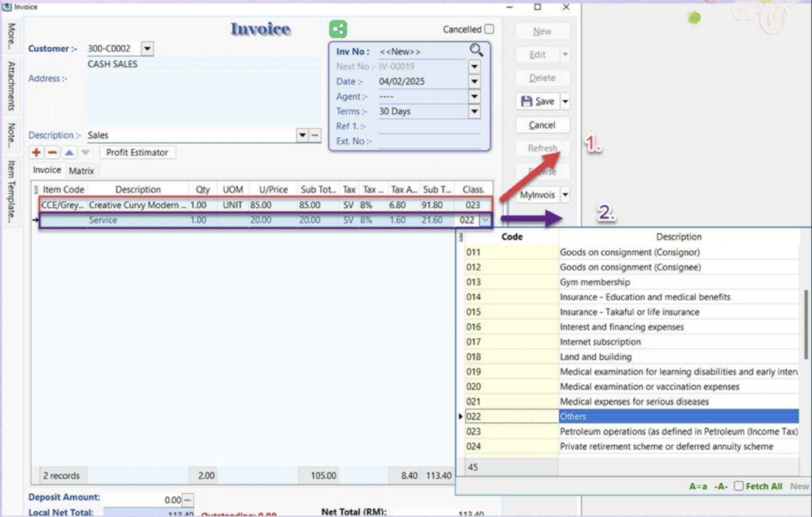
Task: Click the A=a case option
Action: tap(698, 486)
